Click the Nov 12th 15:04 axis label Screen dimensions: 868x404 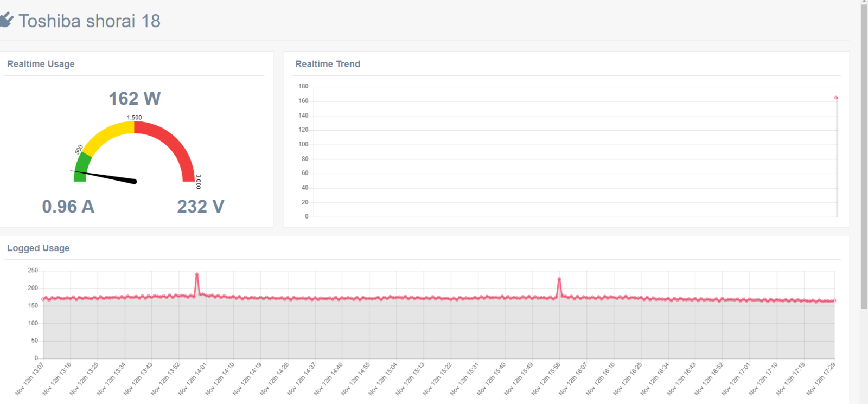(x=383, y=379)
